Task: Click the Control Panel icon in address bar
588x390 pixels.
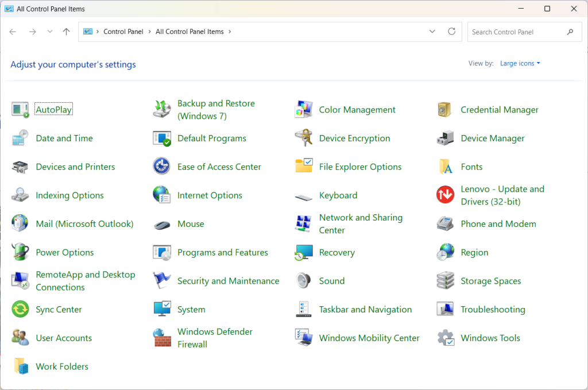Action: point(88,32)
